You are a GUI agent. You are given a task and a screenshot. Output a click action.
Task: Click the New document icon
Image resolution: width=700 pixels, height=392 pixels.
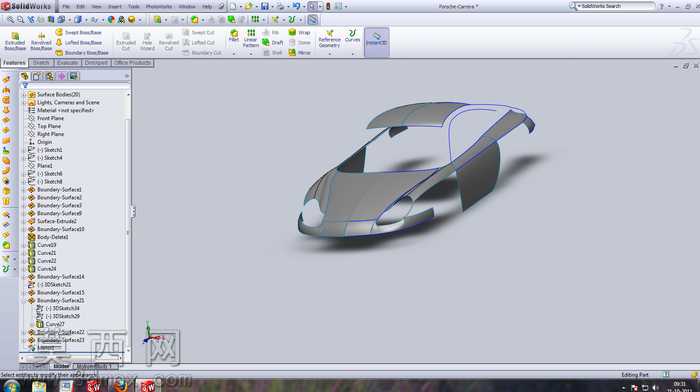click(x=233, y=6)
